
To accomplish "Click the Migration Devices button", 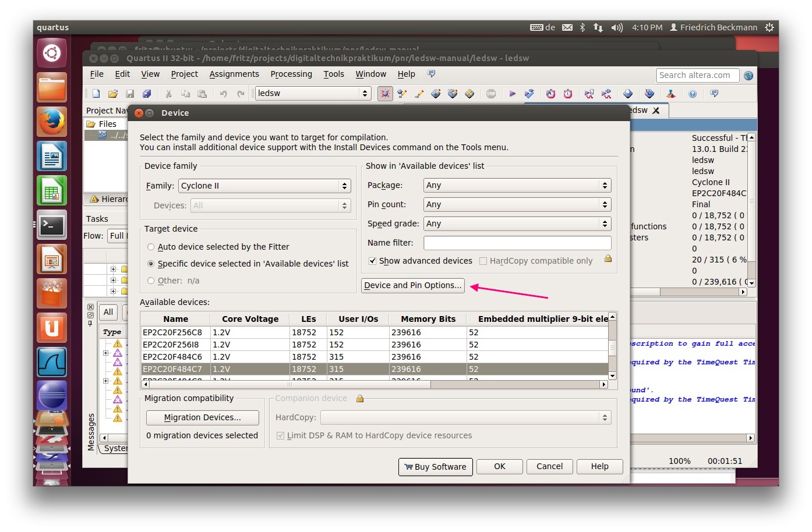I will [202, 417].
